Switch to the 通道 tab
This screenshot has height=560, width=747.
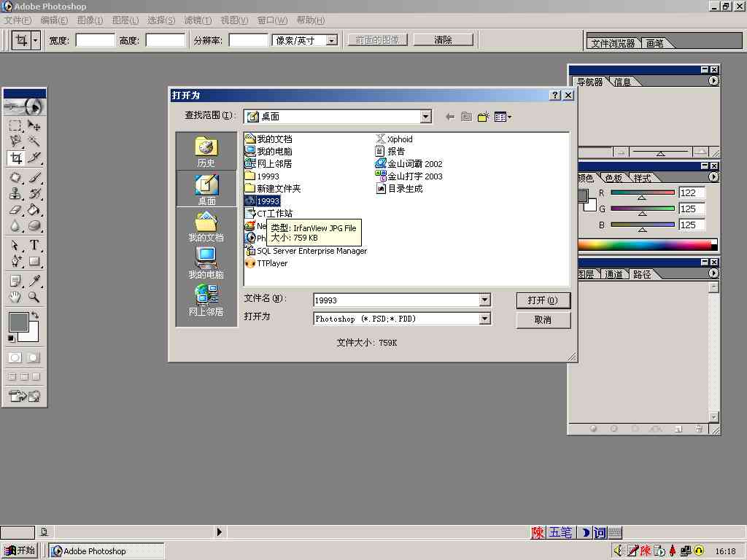coord(614,274)
